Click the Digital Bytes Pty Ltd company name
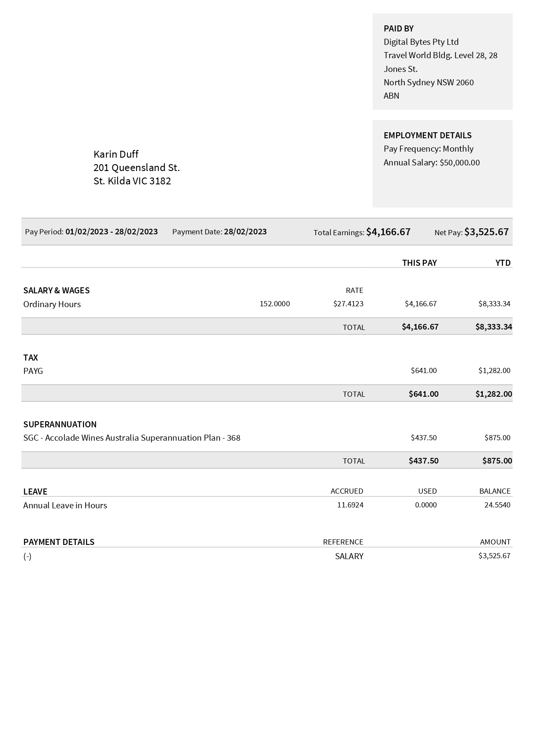The width and height of the screenshot is (534, 756). click(x=421, y=42)
